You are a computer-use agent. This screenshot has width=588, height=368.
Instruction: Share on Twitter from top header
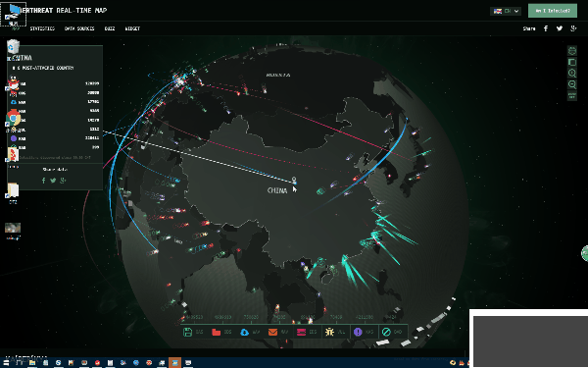pyautogui.click(x=560, y=28)
